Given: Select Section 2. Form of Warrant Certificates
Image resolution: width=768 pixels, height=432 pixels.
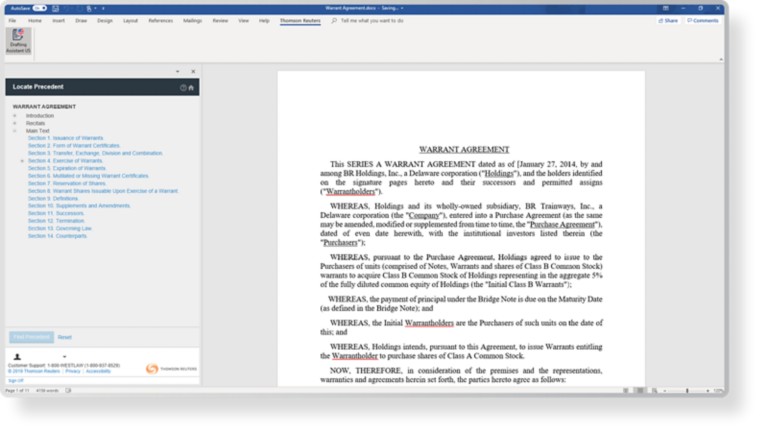Looking at the screenshot, I should coord(74,146).
